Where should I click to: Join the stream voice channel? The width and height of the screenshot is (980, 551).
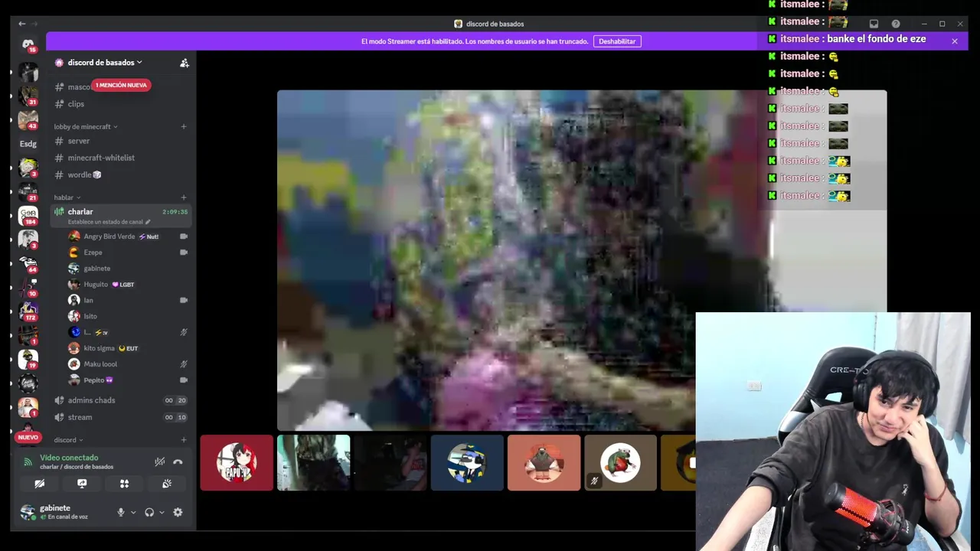pos(120,417)
